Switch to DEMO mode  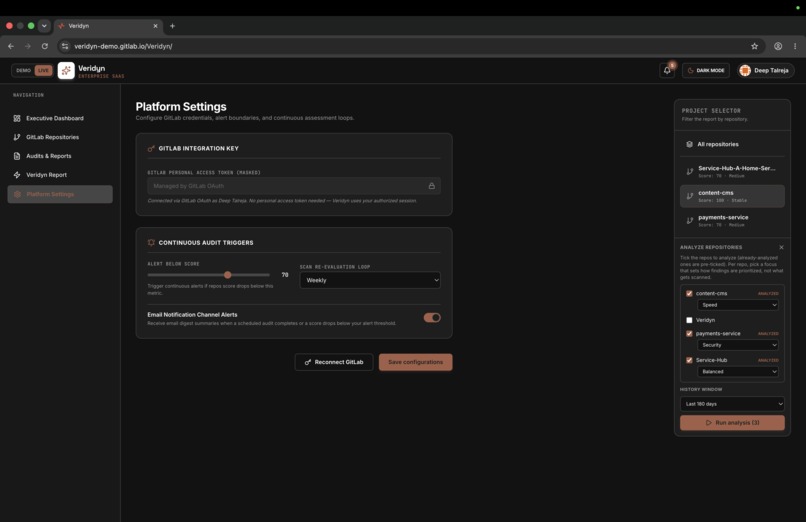coord(23,70)
